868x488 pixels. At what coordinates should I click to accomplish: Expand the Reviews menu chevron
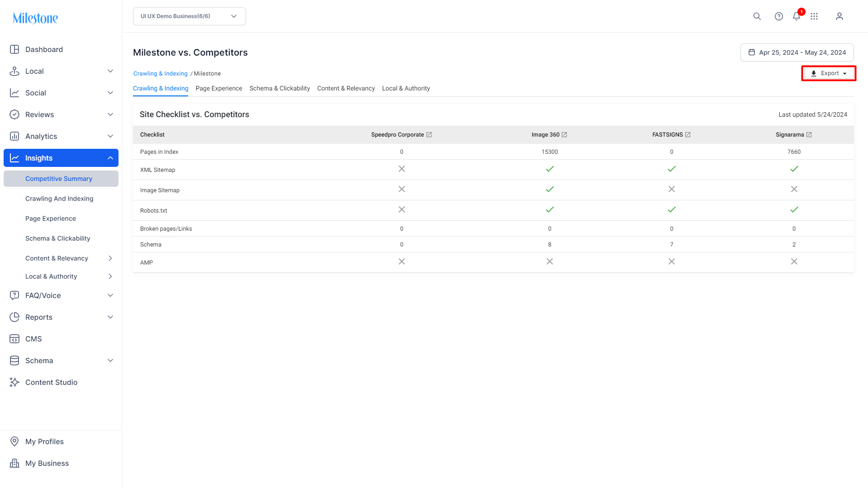[110, 114]
